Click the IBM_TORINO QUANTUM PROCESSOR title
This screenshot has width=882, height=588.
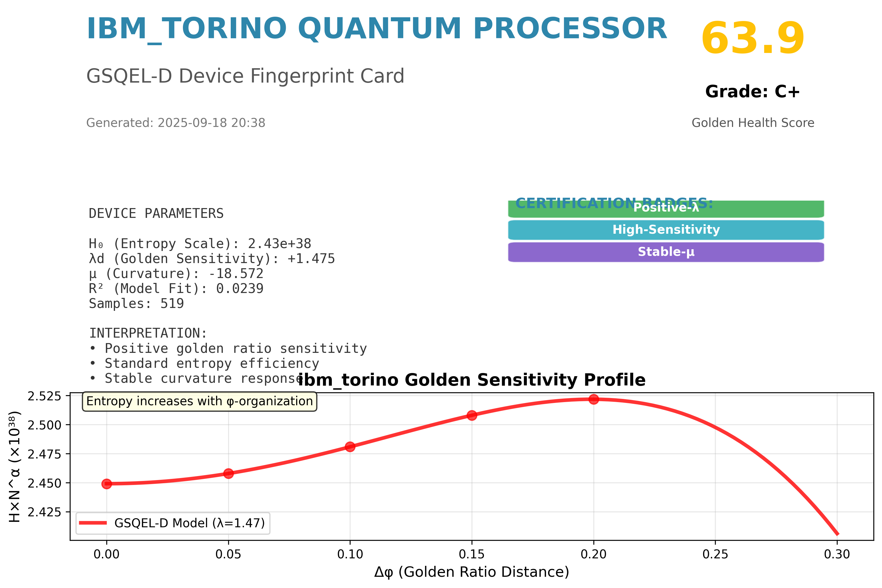(376, 30)
